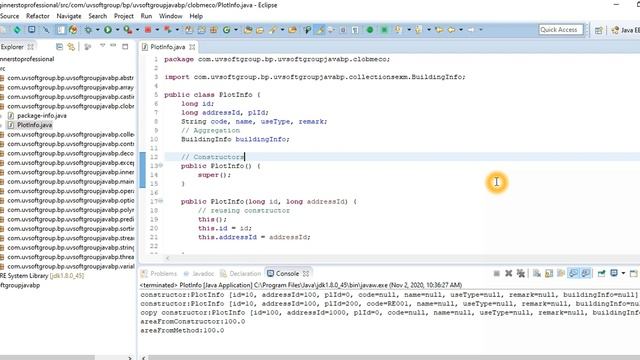
Task: Toggle Word Wrap in console toolbar
Action: [x=561, y=273]
